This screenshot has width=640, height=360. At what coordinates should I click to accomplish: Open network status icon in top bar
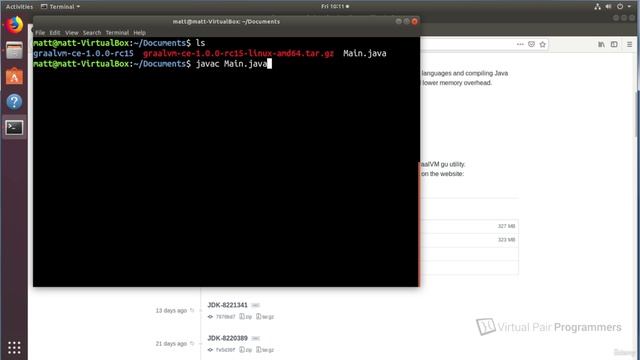click(x=598, y=7)
